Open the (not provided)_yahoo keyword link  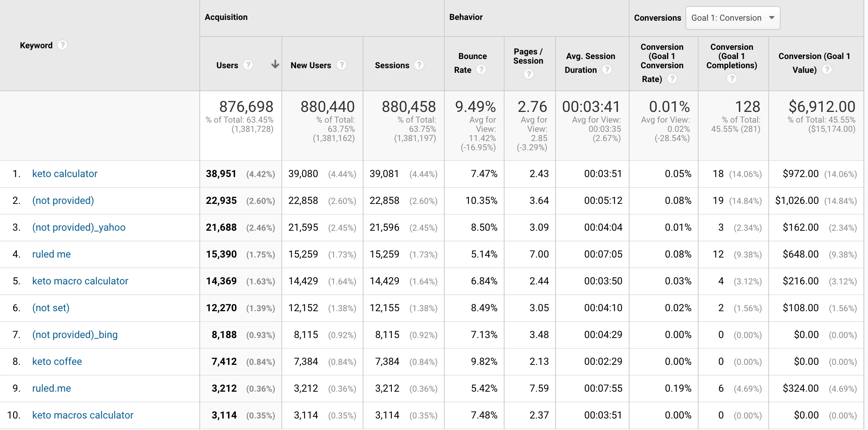(x=79, y=228)
